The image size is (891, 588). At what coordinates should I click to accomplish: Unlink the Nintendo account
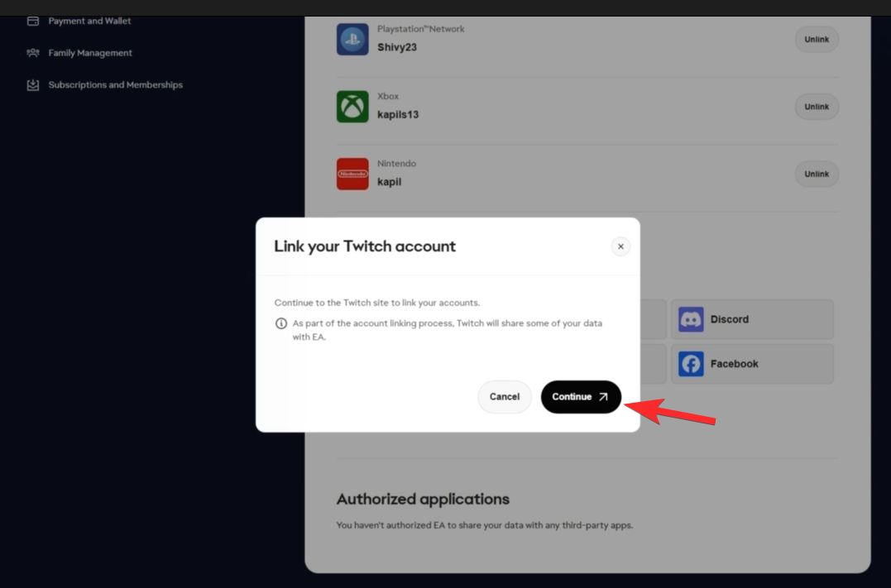pos(817,174)
